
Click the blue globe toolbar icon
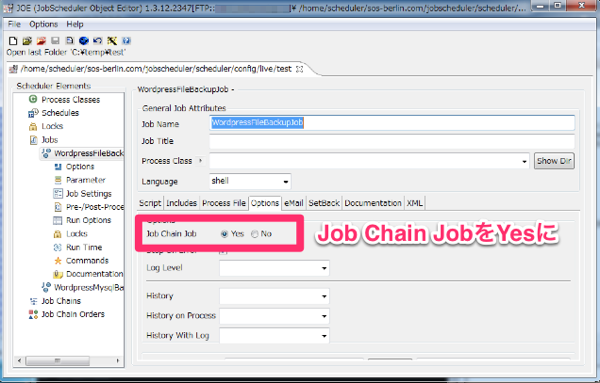[x=84, y=41]
